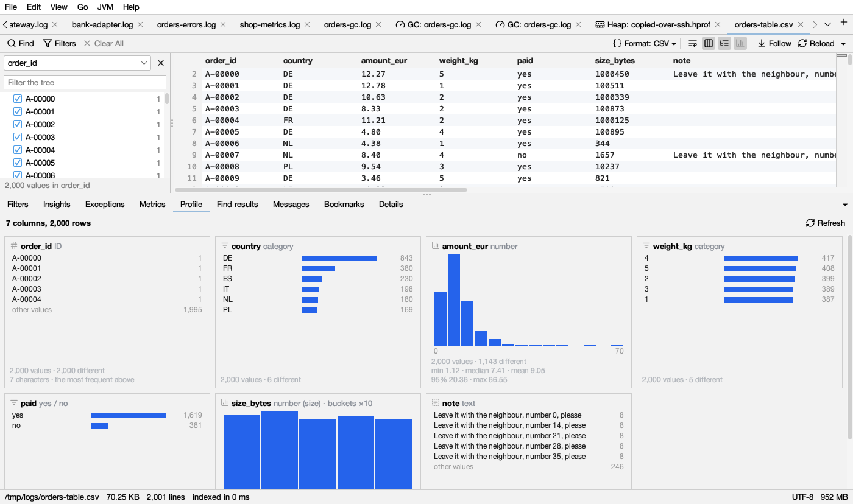Viewport: 853px width, 504px height.
Task: Open the bottom panel options dropdown arrow
Action: point(844,205)
